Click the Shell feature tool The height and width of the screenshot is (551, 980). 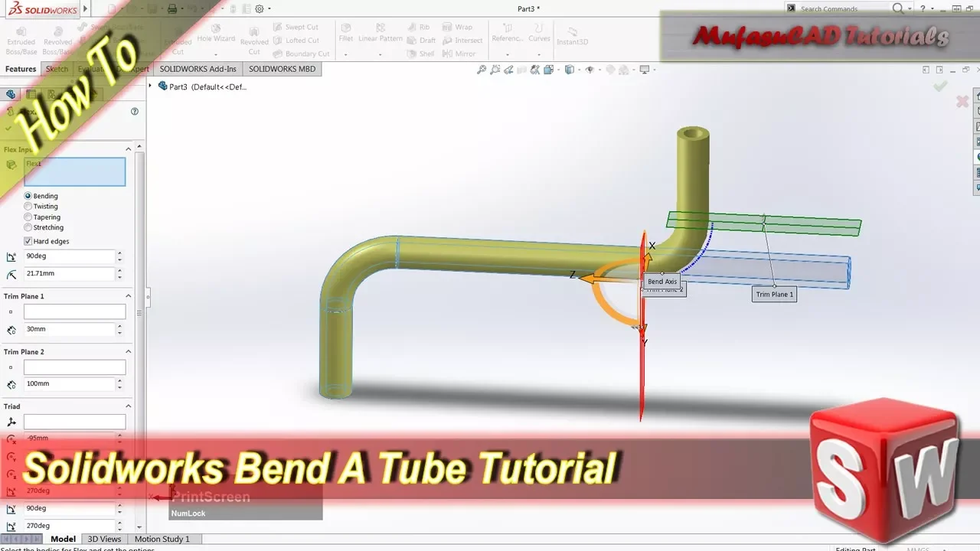click(421, 54)
